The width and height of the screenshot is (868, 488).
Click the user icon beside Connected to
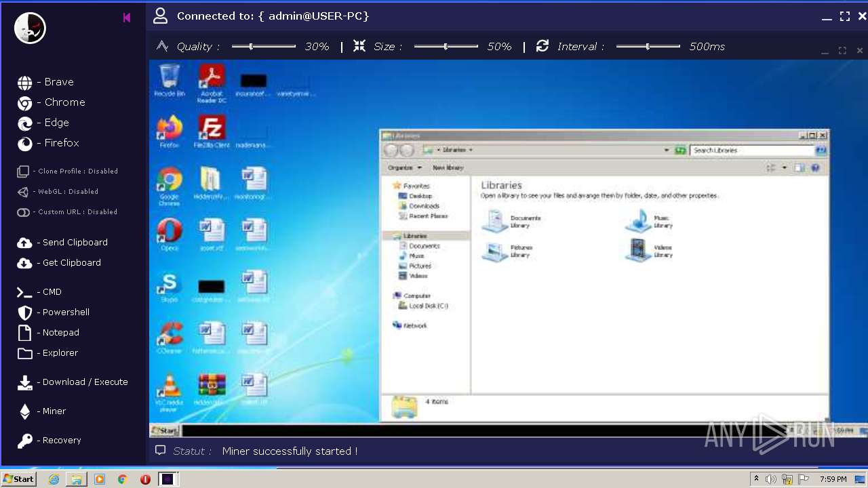click(160, 16)
